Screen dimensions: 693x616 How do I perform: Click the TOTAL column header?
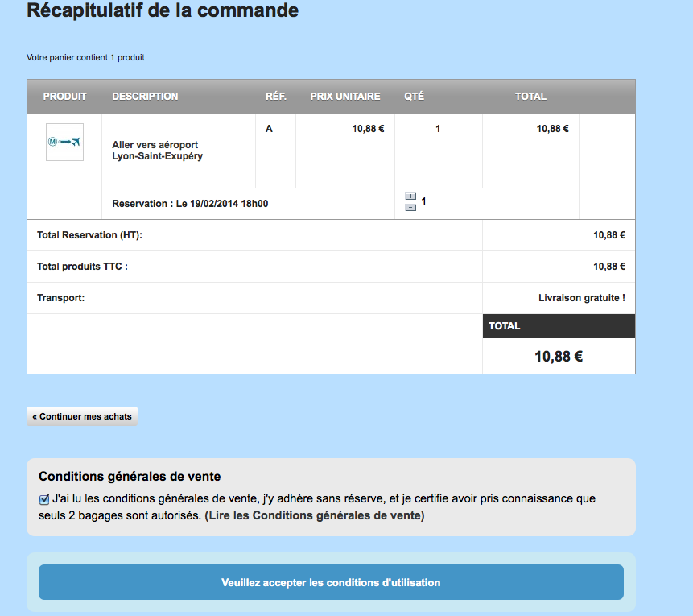530,97
